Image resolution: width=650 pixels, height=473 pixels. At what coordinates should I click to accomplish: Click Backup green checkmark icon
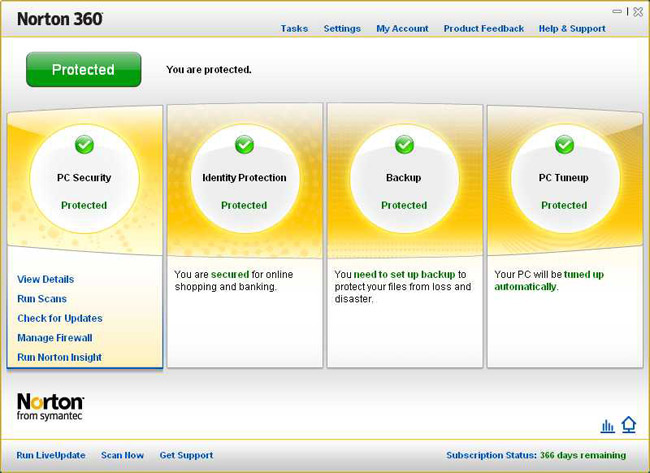pyautogui.click(x=404, y=145)
